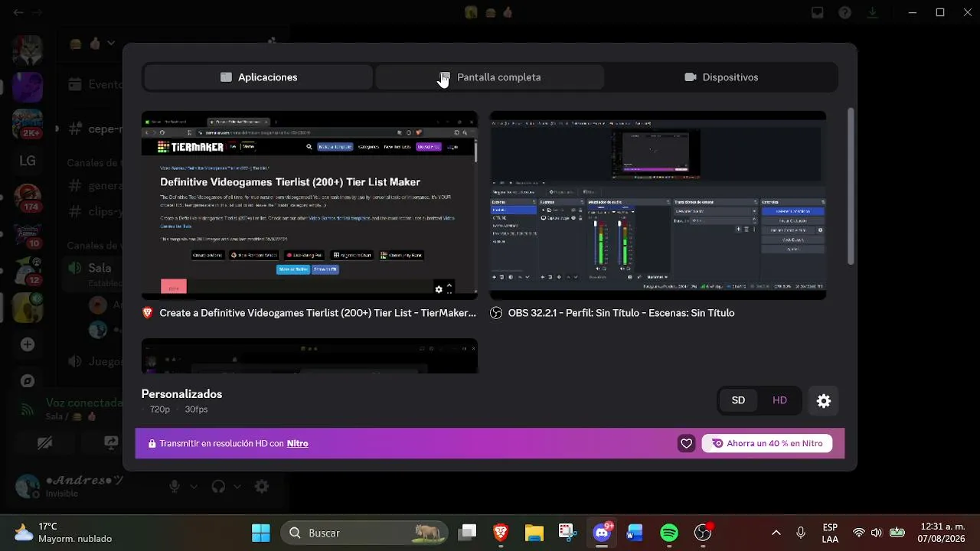Expand the microphone options chevron
This screenshot has width=980, height=551.
tap(194, 486)
